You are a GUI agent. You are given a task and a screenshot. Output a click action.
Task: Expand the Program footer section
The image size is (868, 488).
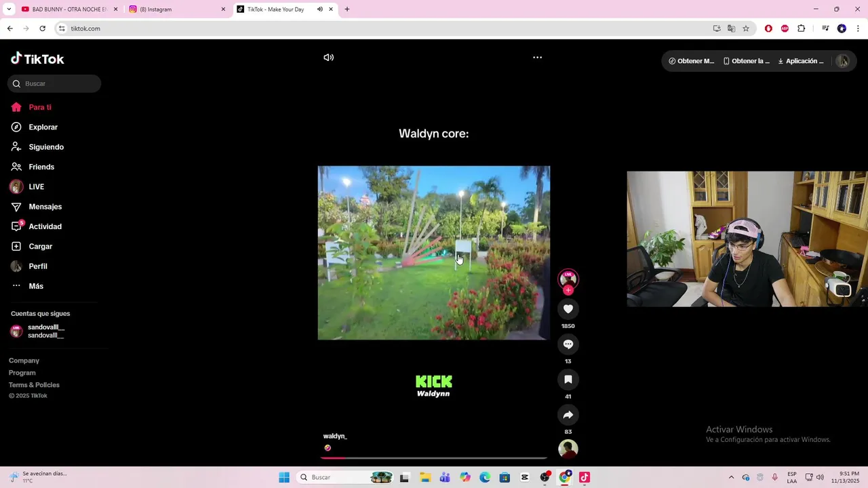click(x=22, y=373)
